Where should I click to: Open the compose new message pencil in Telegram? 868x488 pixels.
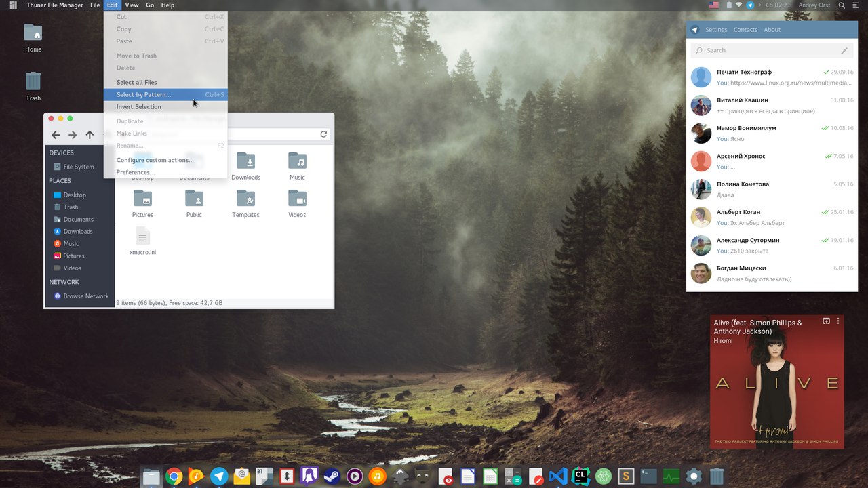(x=844, y=50)
